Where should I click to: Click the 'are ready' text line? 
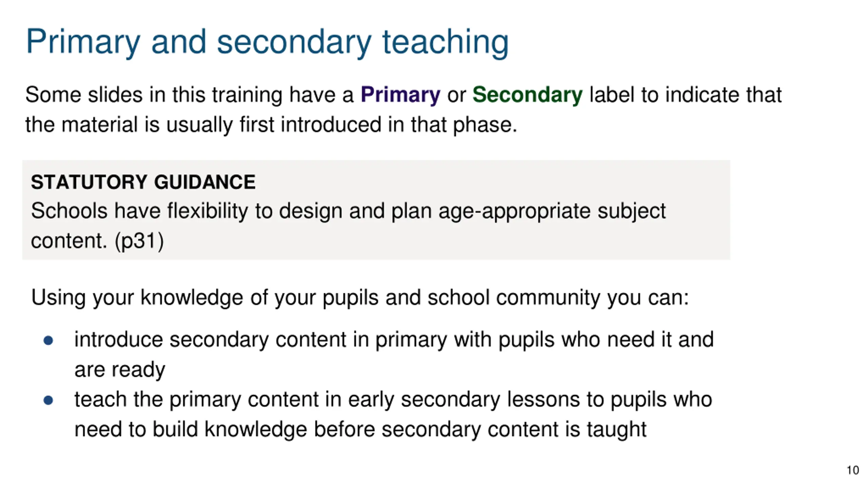click(120, 370)
